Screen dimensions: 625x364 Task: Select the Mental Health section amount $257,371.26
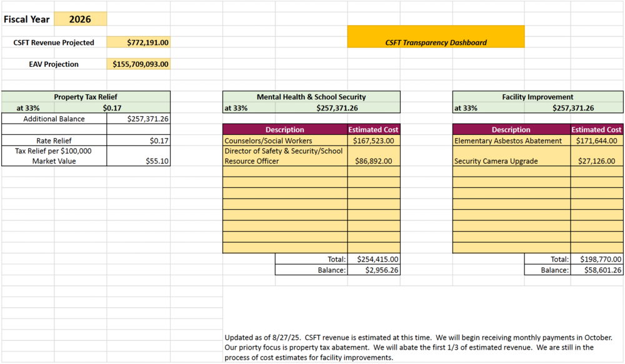pos(337,108)
